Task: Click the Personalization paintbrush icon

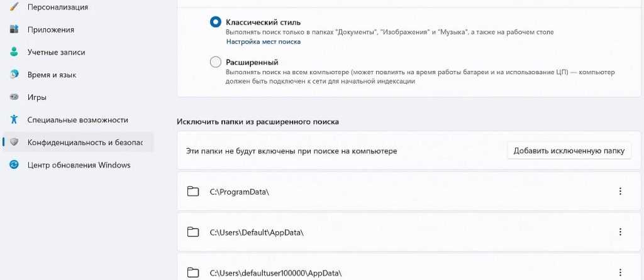Action: point(14,7)
